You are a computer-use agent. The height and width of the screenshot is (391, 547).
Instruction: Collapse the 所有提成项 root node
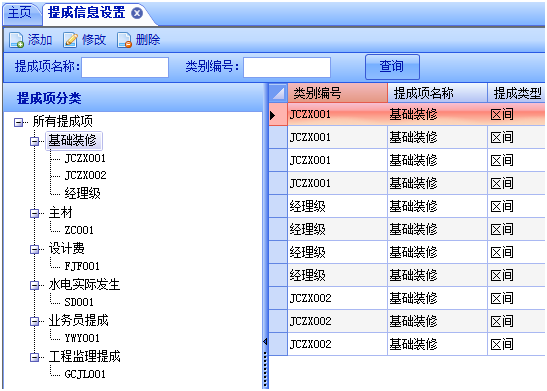pyautogui.click(x=18, y=122)
